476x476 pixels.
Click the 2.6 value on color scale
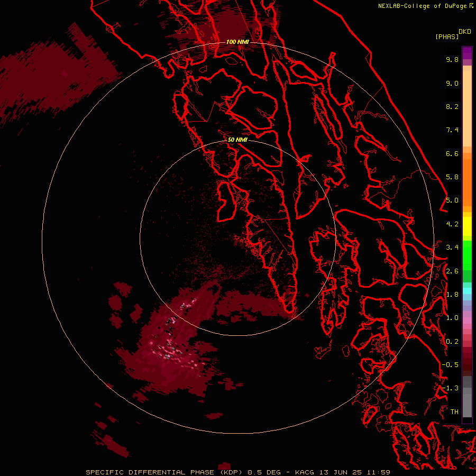click(x=452, y=271)
